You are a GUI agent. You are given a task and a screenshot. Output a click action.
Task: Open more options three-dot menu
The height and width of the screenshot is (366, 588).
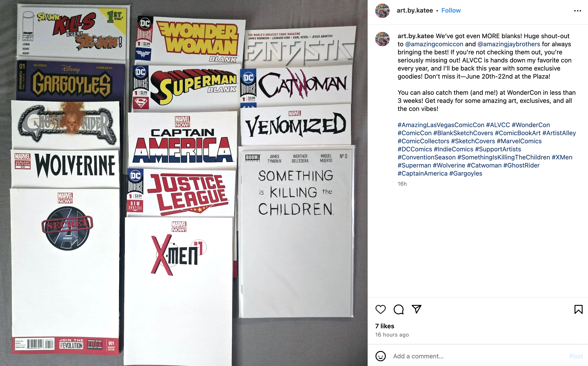coord(577,11)
